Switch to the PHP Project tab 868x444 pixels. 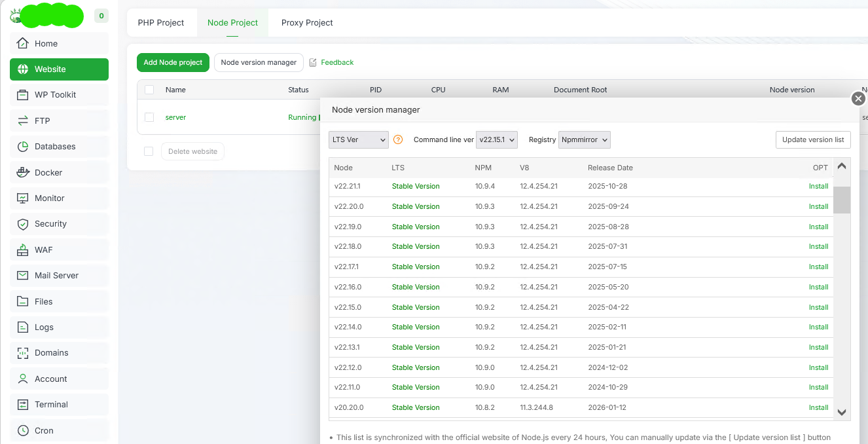point(161,22)
